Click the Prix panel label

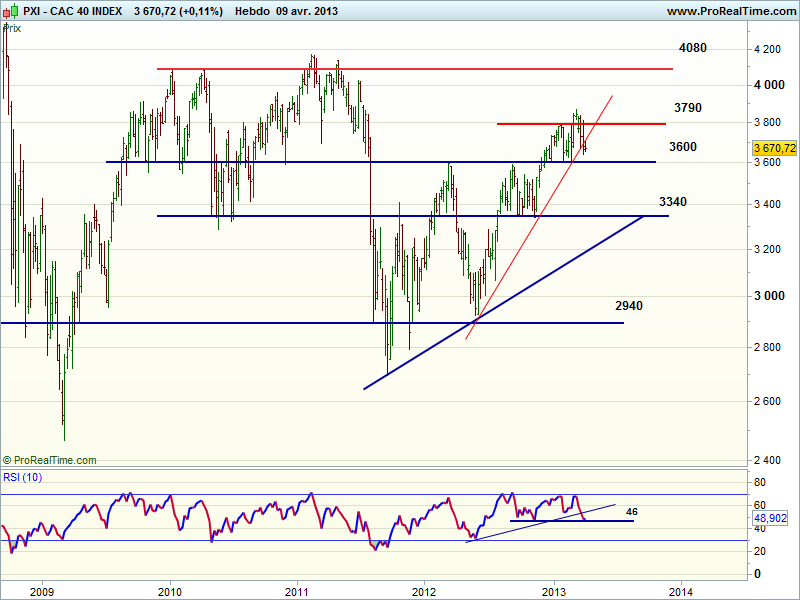click(13, 28)
